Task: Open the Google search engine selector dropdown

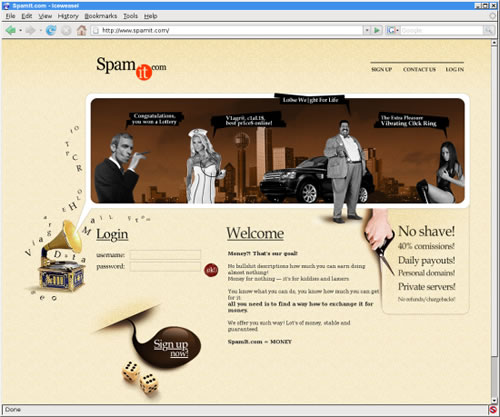Action: pos(393,30)
